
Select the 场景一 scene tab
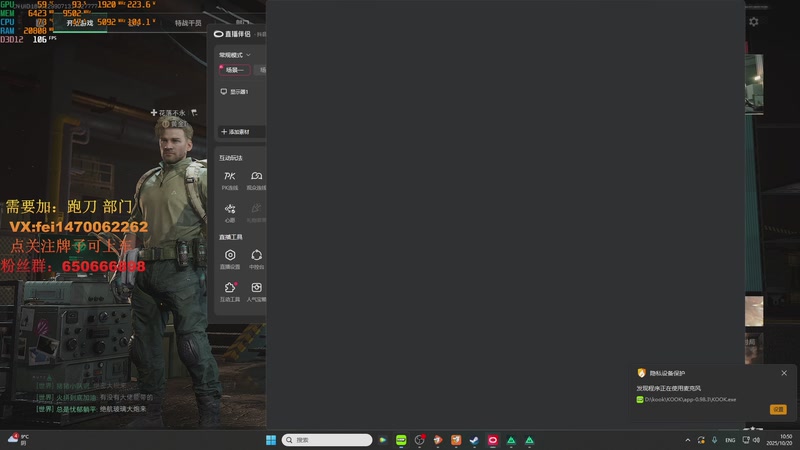235,70
